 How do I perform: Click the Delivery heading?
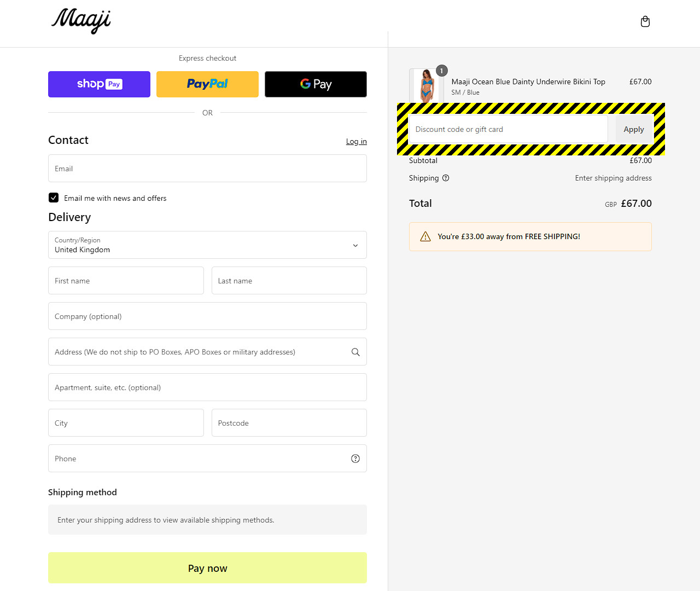pyautogui.click(x=69, y=217)
